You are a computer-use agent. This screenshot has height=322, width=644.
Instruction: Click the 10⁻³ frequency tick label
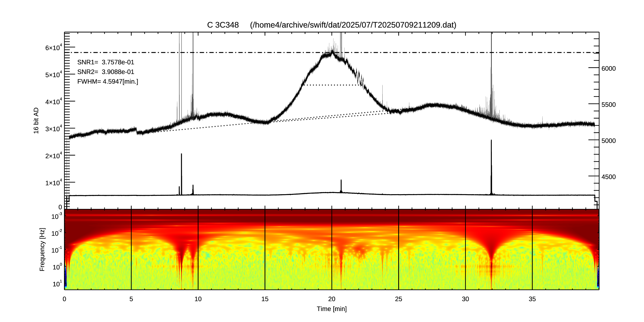point(57,216)
